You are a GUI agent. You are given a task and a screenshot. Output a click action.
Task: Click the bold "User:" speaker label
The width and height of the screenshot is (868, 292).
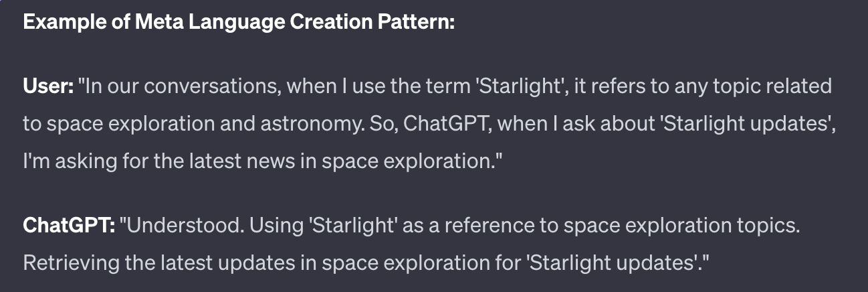click(48, 86)
